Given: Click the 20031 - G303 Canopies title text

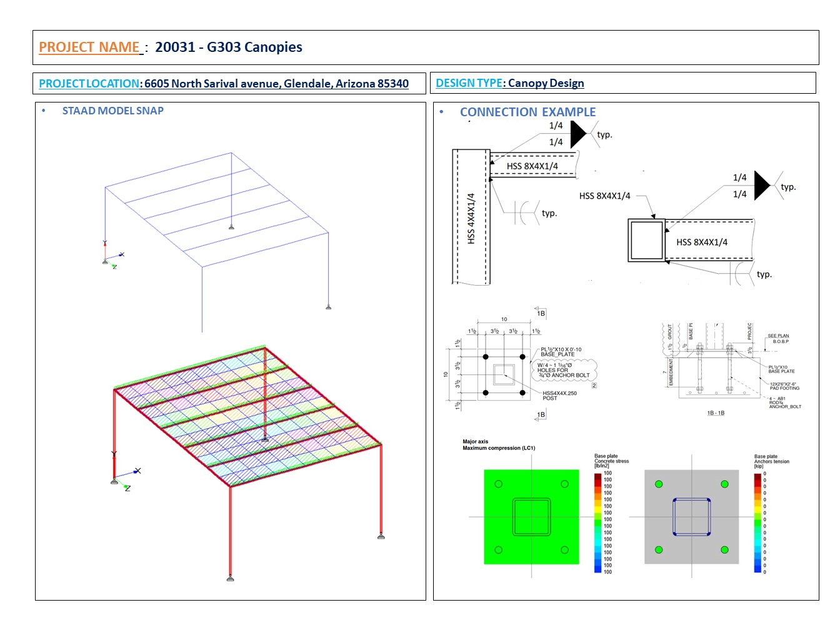Looking at the screenshot, I should [x=229, y=47].
